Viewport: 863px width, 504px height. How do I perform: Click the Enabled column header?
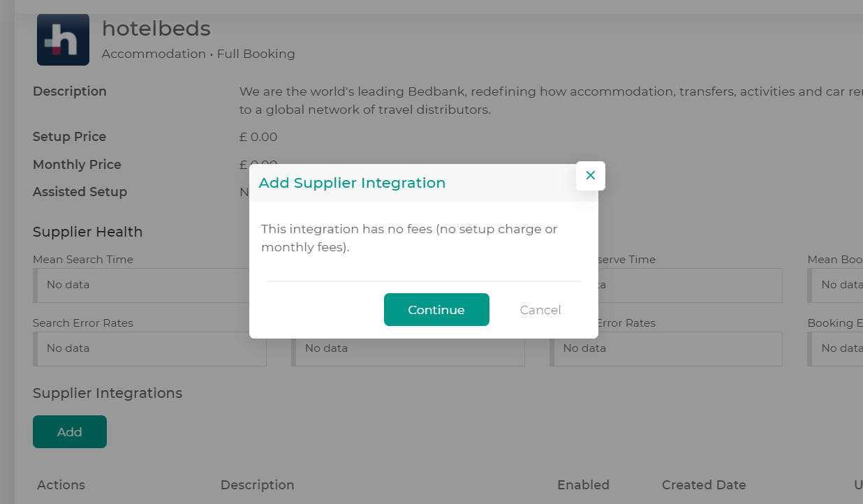[x=583, y=485]
